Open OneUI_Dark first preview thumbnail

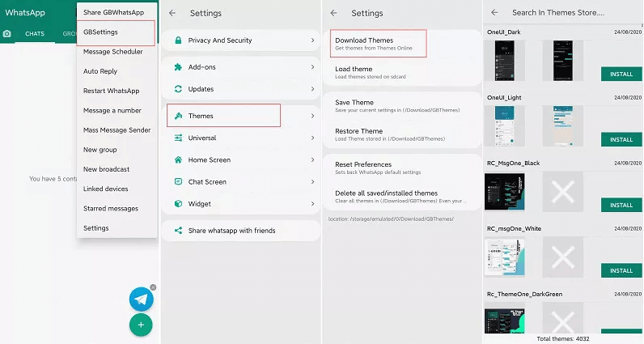pos(504,61)
